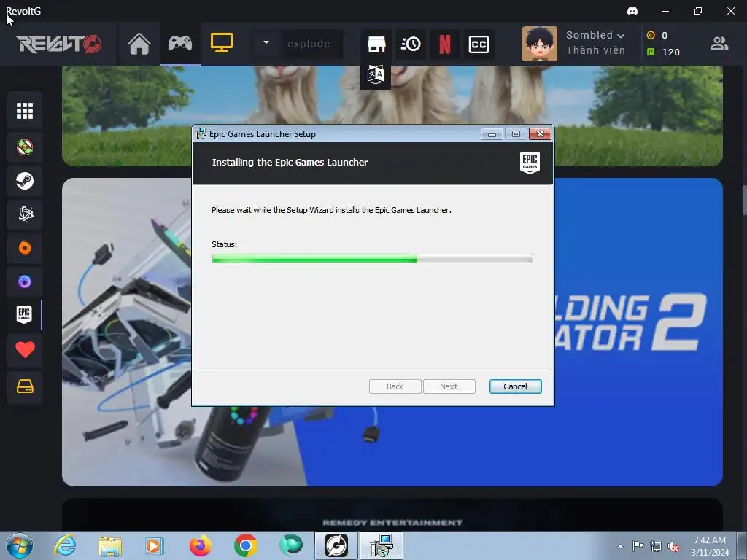Viewport: 747px width, 560px height.
Task: Open the network tray icon
Action: point(656,546)
